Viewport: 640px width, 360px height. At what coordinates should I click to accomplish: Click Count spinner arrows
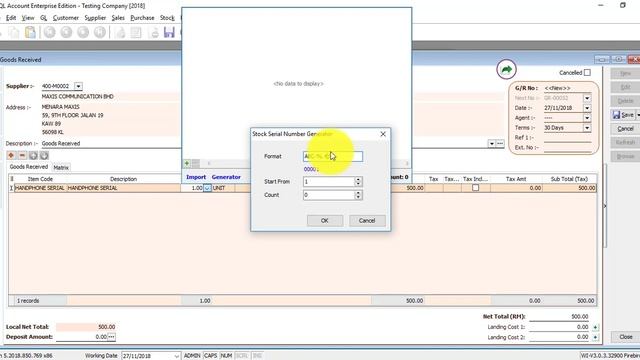[358, 195]
